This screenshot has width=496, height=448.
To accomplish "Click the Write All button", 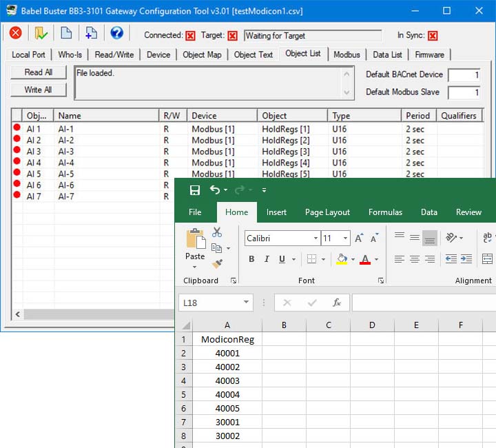I will click(39, 90).
